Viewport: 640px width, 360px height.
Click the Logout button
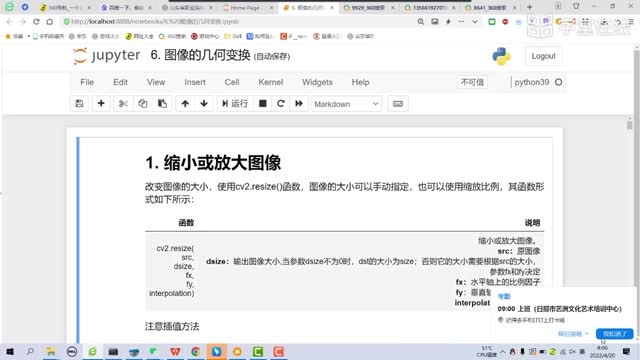point(543,56)
